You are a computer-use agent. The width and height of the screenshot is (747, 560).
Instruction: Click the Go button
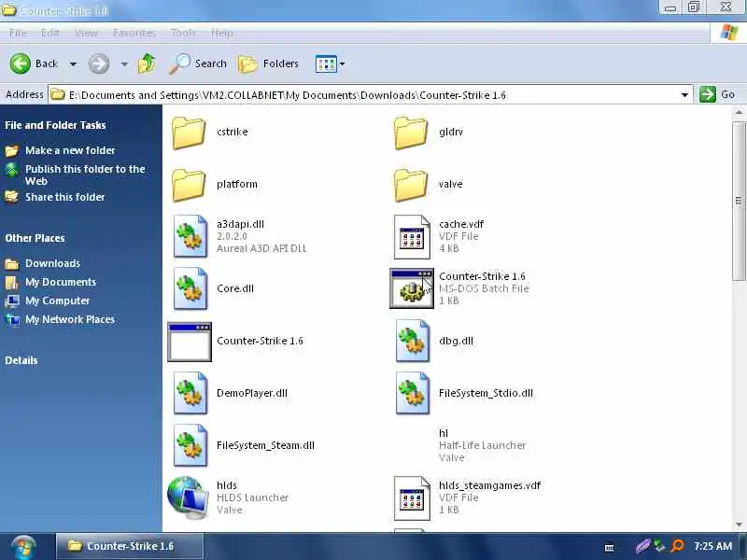(717, 94)
